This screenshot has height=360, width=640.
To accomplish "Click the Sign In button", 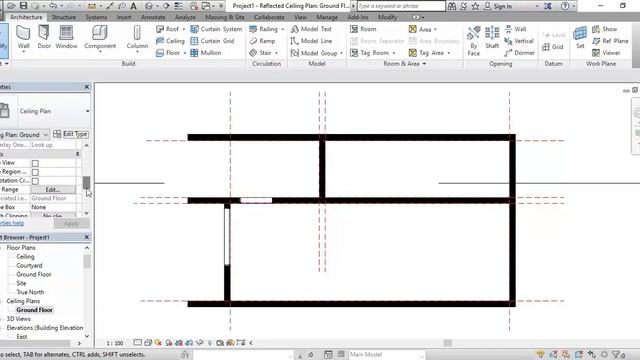I will [498, 6].
